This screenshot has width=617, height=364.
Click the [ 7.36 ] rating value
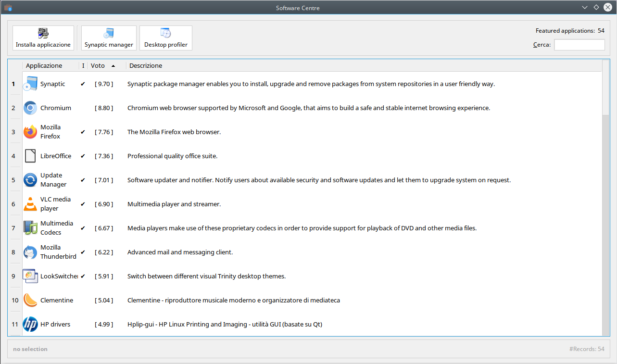104,156
